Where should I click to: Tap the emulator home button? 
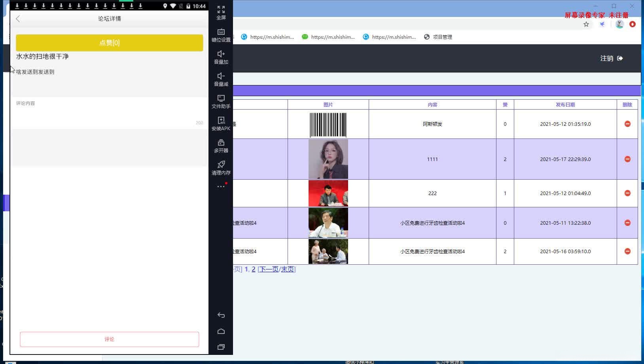tap(221, 331)
